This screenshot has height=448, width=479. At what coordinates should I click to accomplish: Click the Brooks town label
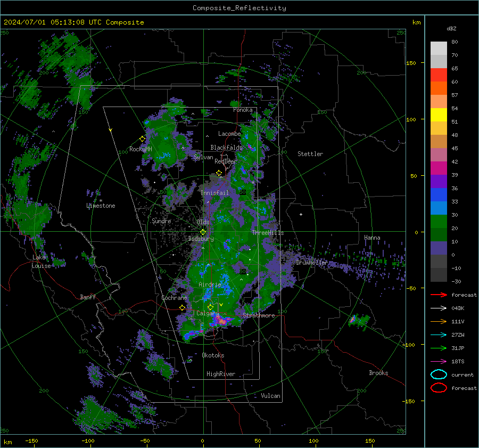[x=378, y=373]
